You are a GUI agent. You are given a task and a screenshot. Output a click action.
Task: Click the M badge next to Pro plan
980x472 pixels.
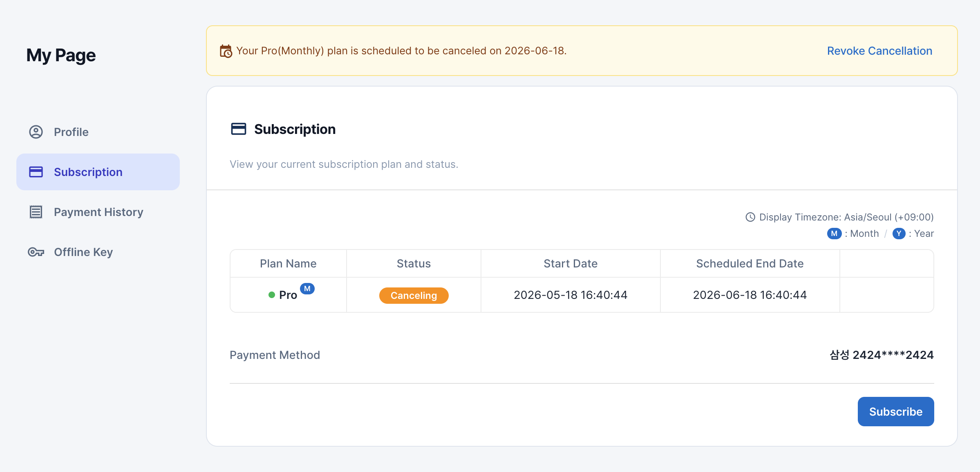(307, 289)
